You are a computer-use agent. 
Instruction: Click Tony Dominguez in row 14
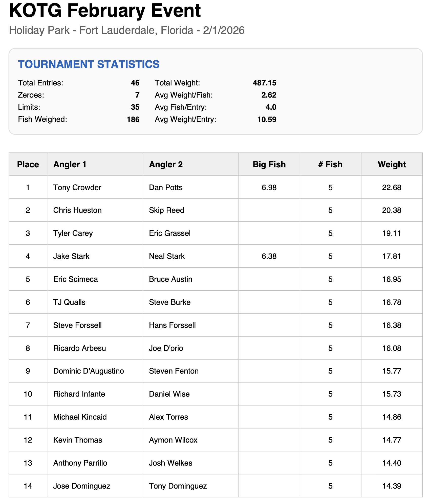pos(178,486)
